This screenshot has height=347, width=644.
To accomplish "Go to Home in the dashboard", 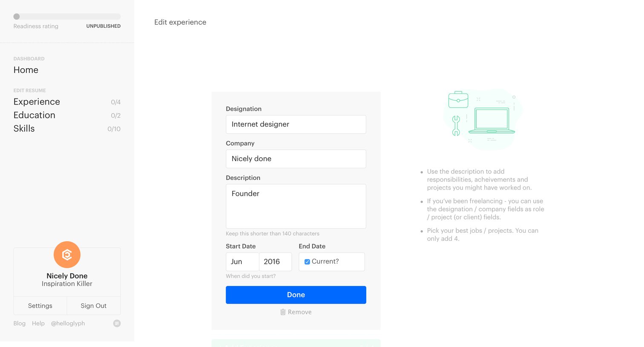I will click(x=26, y=70).
